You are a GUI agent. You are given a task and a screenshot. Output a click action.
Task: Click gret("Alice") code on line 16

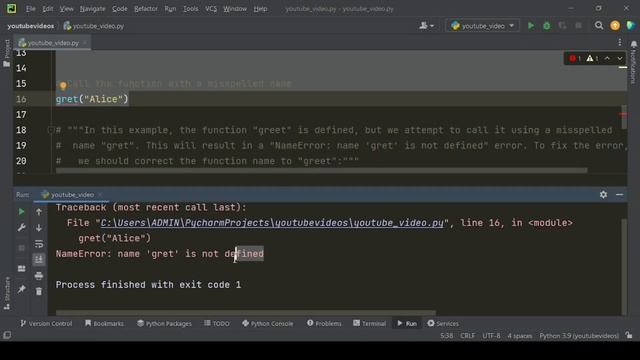(x=92, y=99)
